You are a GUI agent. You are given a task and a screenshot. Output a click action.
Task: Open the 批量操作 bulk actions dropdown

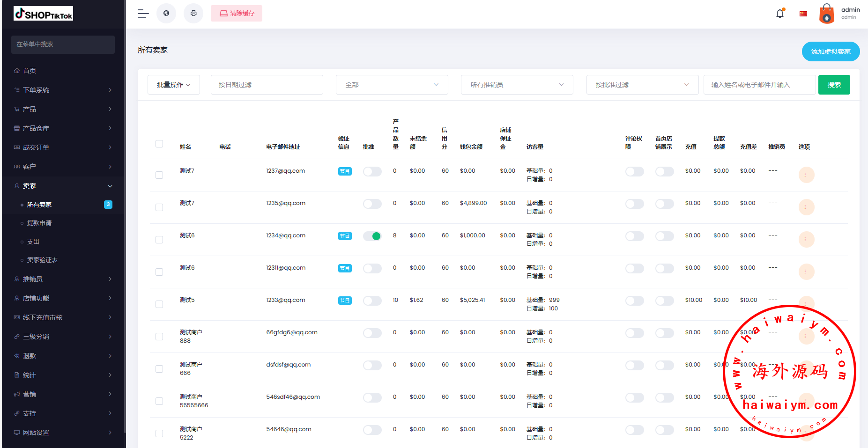174,85
